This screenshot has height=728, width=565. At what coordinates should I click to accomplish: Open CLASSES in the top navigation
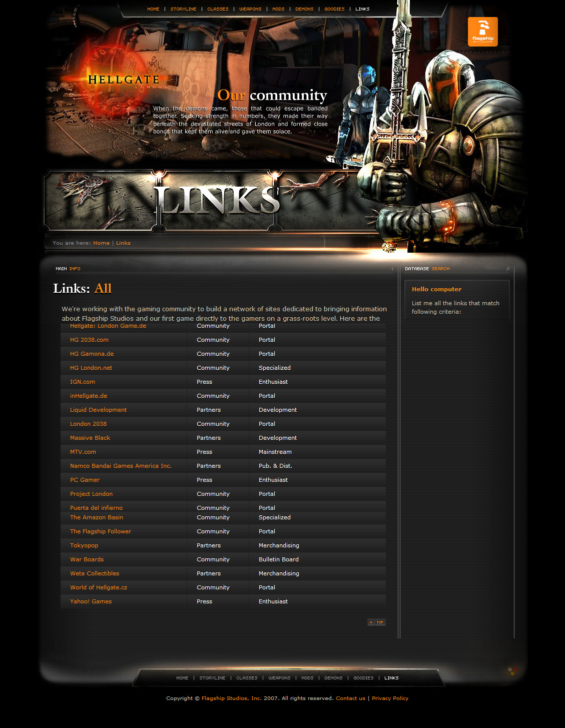tap(218, 9)
